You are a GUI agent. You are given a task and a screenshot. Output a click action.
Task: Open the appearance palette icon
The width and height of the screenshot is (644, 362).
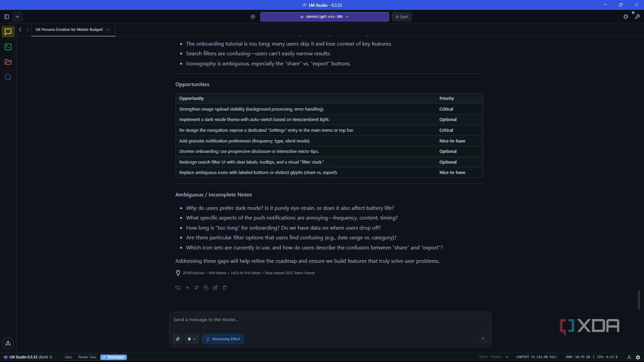[x=626, y=17]
